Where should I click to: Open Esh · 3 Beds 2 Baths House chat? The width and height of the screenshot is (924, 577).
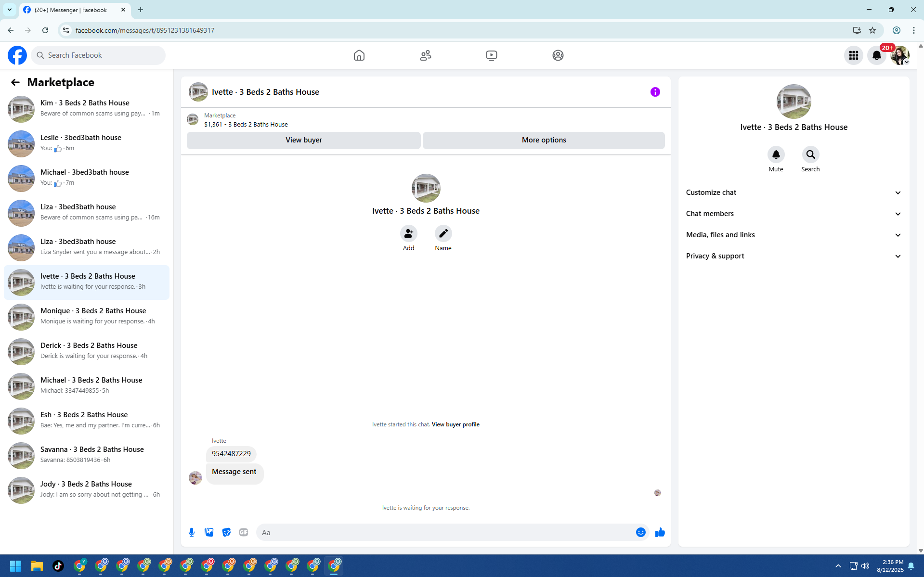(x=87, y=420)
